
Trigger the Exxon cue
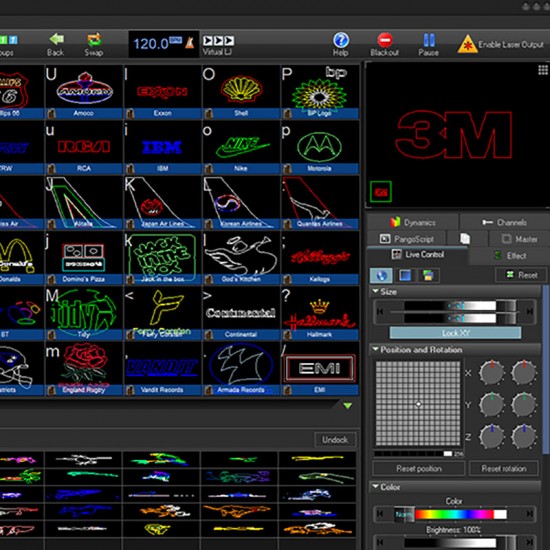pyautogui.click(x=163, y=92)
